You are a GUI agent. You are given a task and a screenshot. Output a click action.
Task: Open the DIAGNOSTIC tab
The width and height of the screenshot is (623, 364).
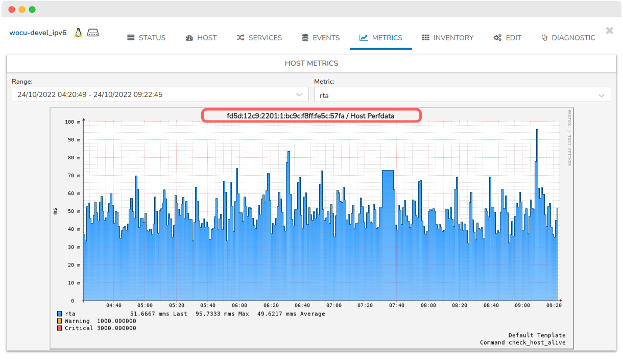click(x=568, y=38)
